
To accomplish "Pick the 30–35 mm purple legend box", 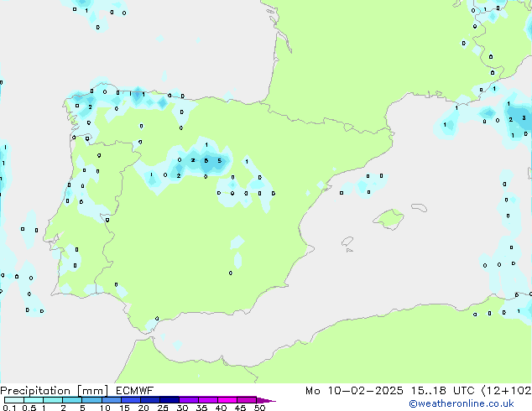I will click(189, 400).
